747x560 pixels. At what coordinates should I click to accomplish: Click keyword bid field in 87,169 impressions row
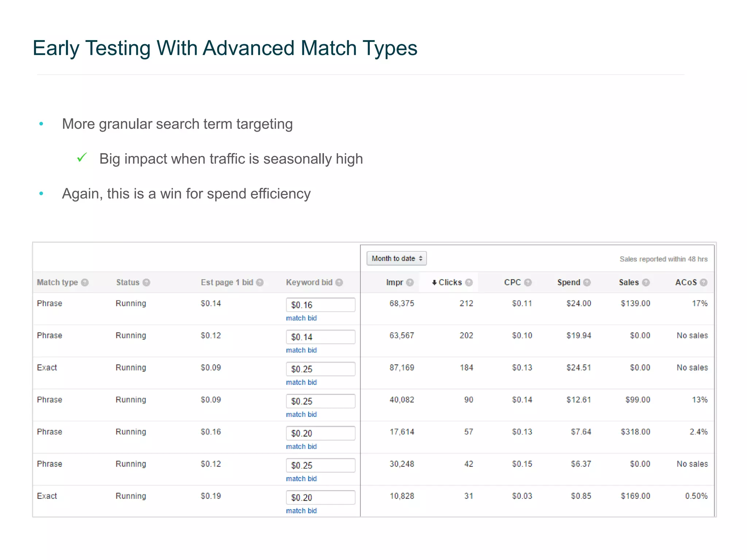pos(320,369)
